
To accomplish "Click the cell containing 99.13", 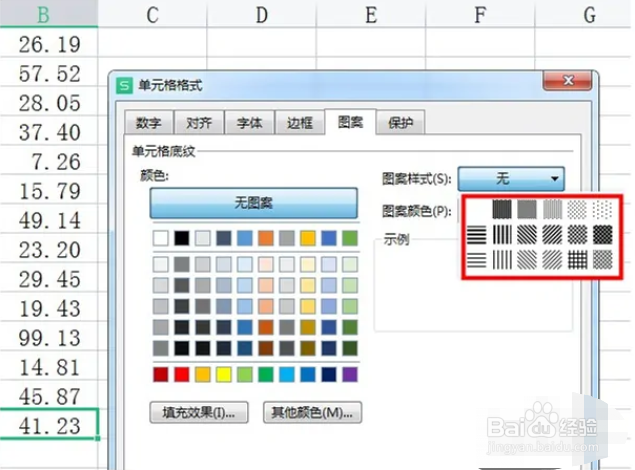I will click(x=49, y=336).
